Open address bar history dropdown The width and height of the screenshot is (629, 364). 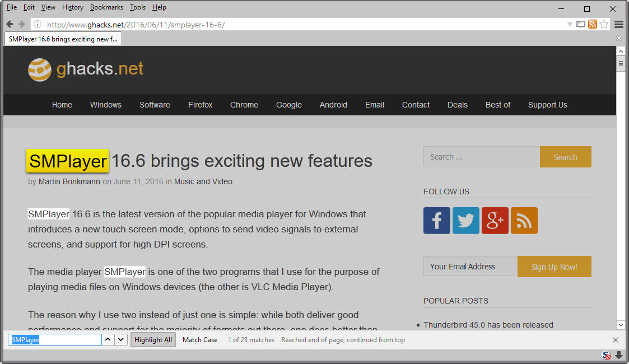570,25
